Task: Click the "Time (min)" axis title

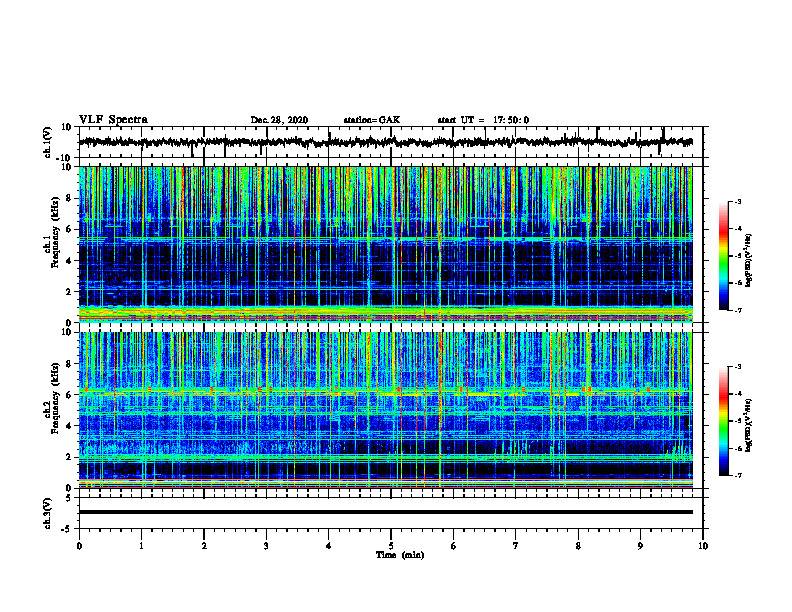Action: 400,555
